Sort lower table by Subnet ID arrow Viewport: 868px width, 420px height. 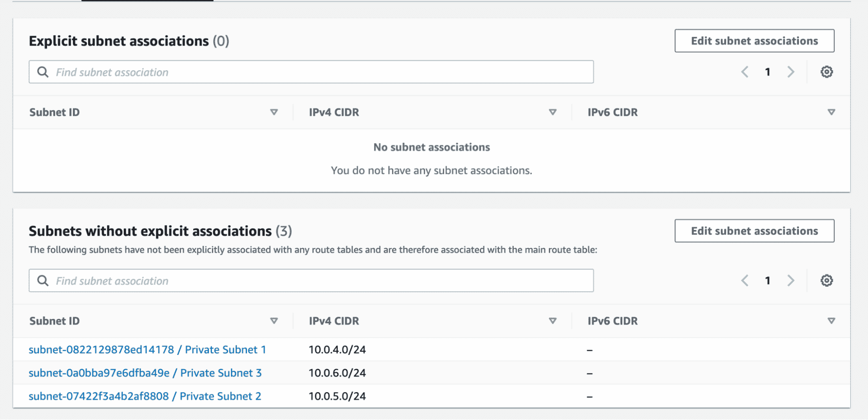[274, 321]
